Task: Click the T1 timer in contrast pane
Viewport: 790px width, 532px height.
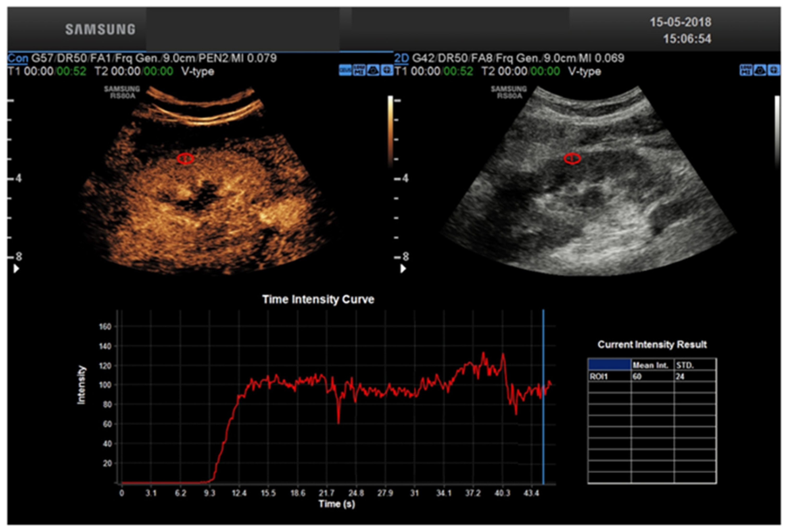Action: 47,72
